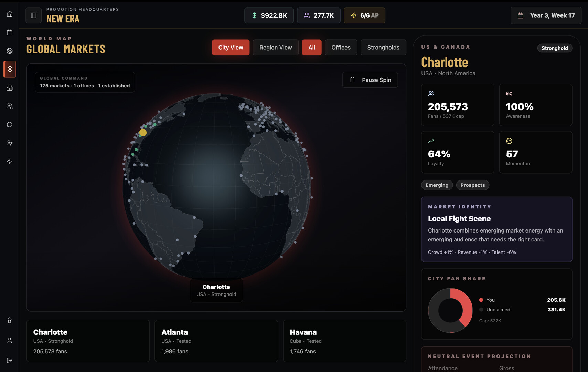Select the Charlotte market card
This screenshot has height=372, width=588.
coord(88,341)
